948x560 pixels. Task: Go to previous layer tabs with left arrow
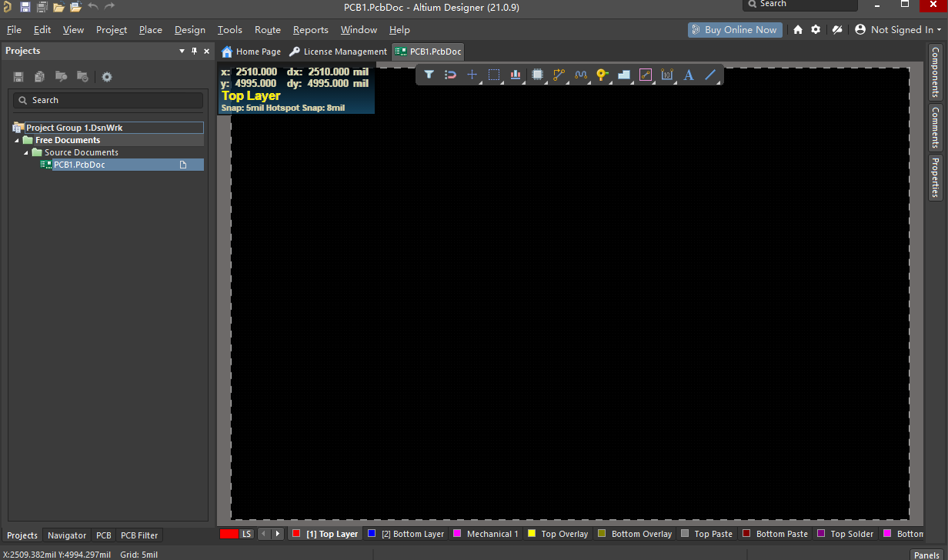[264, 534]
